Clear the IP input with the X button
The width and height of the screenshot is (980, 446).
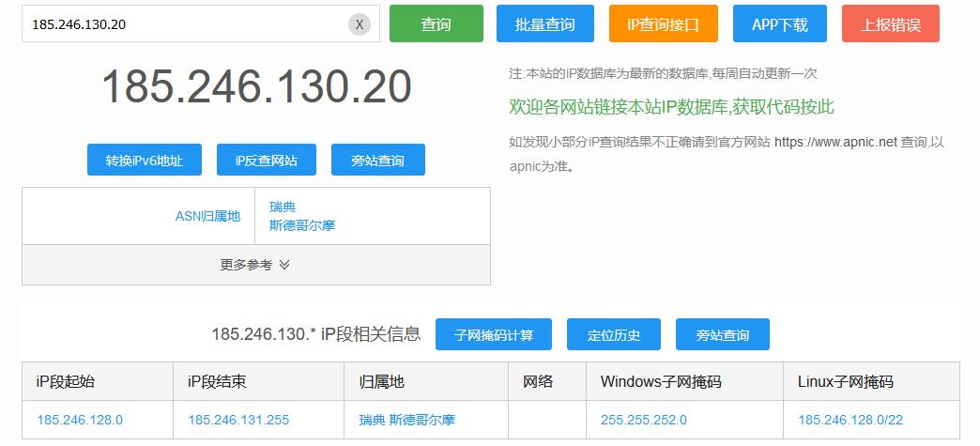tap(360, 24)
